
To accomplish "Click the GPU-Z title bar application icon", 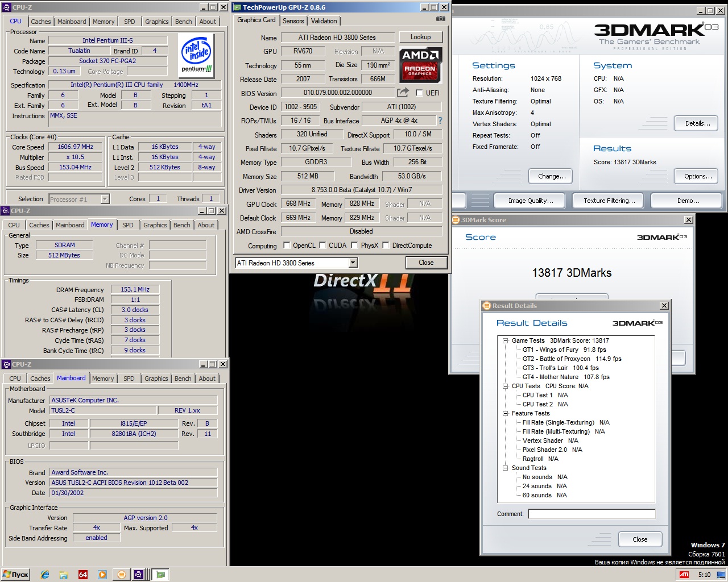I will click(x=237, y=7).
